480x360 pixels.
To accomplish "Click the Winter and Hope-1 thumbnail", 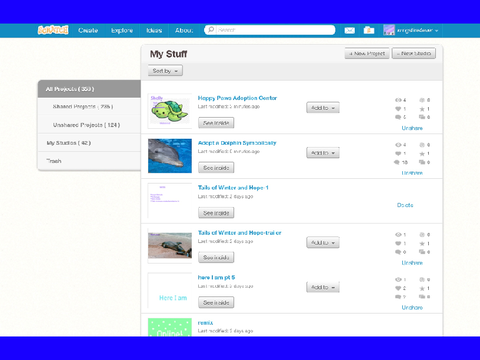I will click(170, 201).
